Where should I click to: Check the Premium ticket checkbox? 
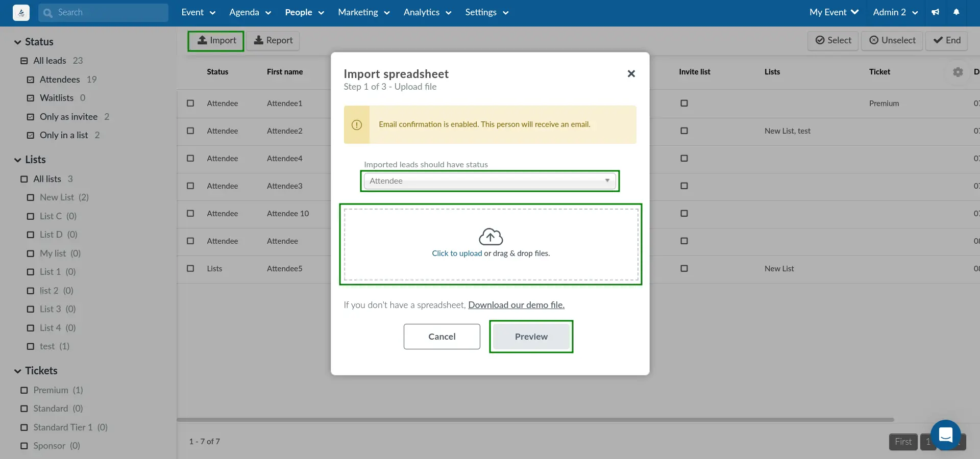coord(24,390)
